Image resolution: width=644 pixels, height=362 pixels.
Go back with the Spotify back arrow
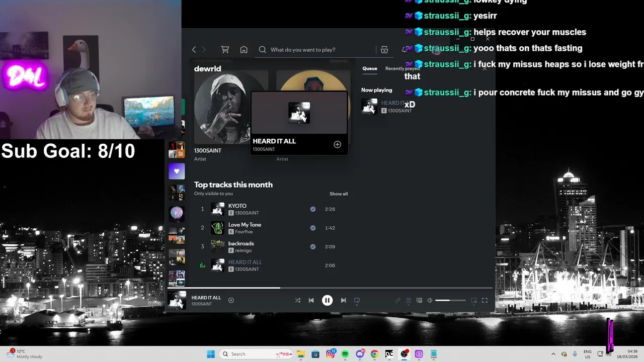pos(194,49)
